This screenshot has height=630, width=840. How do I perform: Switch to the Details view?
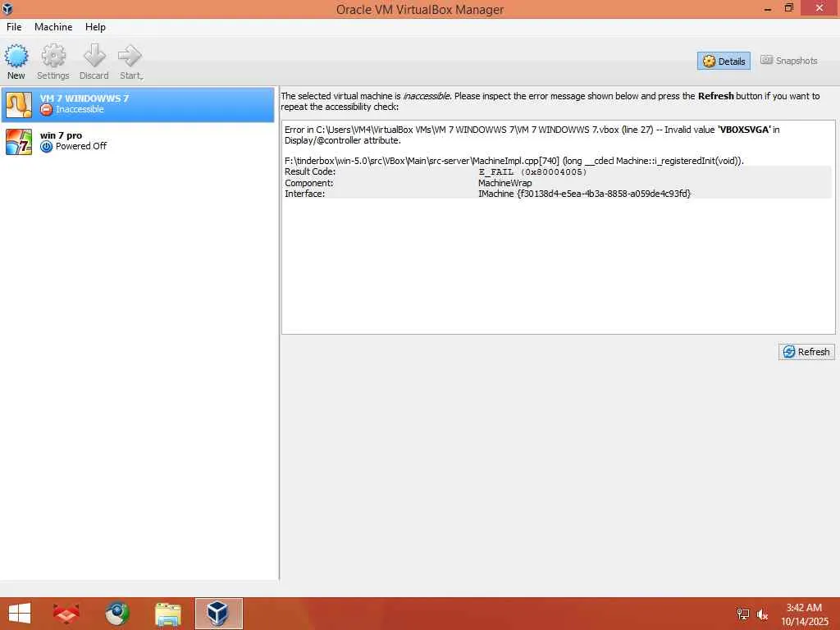click(x=724, y=61)
